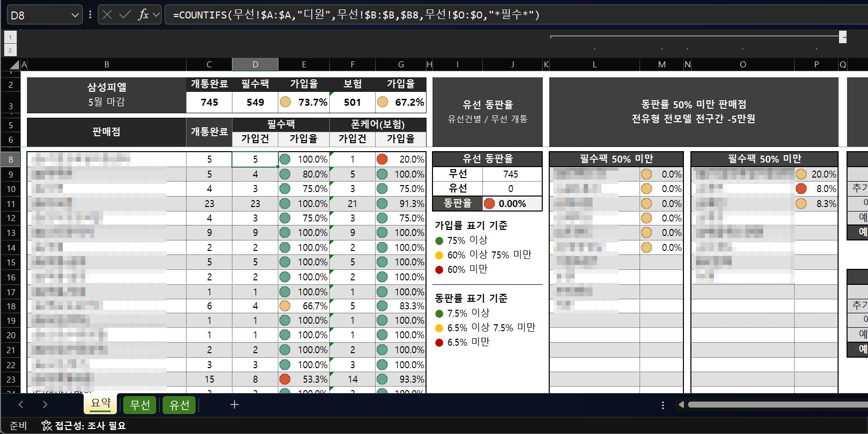This screenshot has width=868, height=434.
Task: Select the 8.0% cell in column P
Action: point(816,189)
